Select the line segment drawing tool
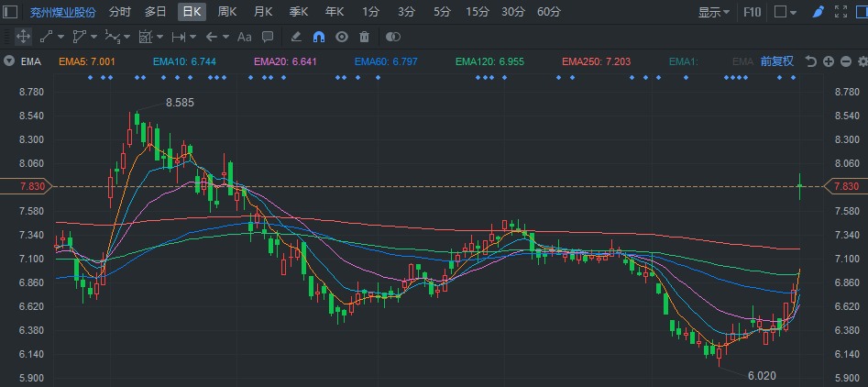Viewport: 868px width, 387px height. [46, 37]
